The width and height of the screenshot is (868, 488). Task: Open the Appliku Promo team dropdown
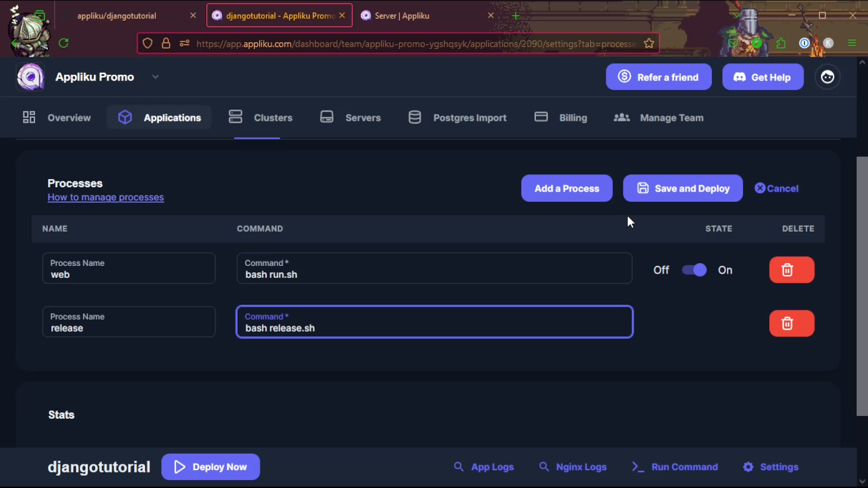(x=156, y=77)
